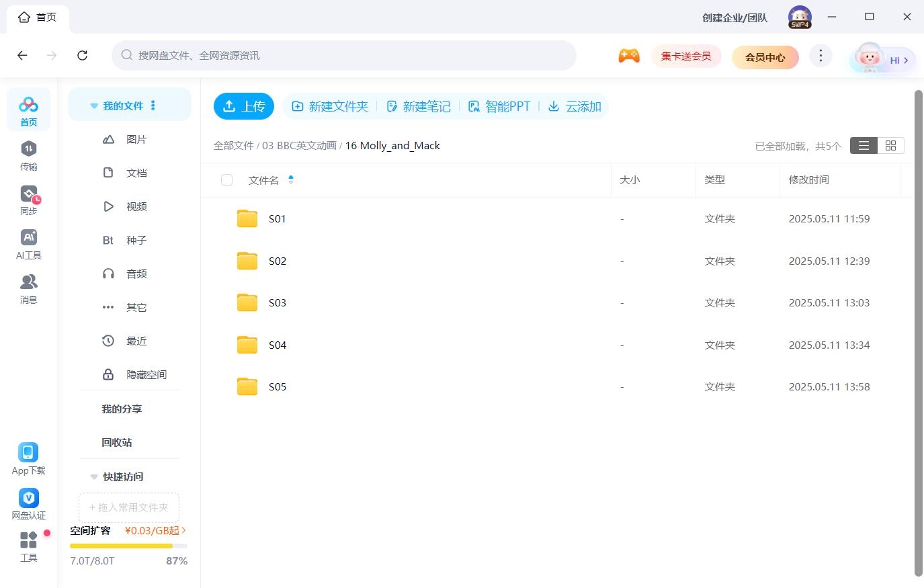Screen dimensions: 924x588
Task: Click the 上传 (Upload) button
Action: (x=244, y=106)
